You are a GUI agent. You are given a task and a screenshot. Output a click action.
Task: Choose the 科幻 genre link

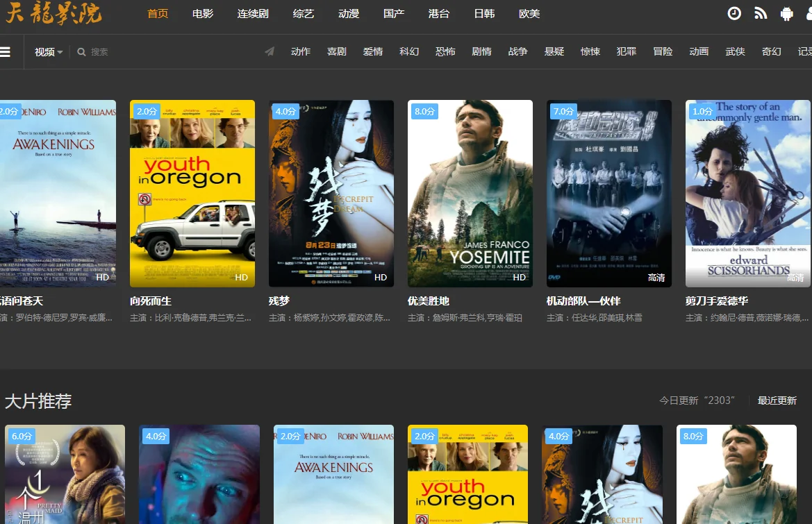coord(409,51)
